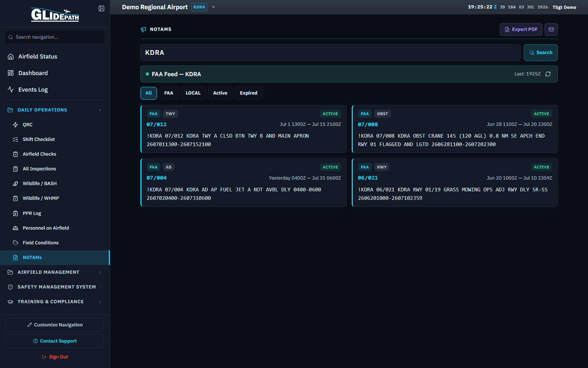Click the 19:25:22 Z clock display
Screen dimensions: 588x368
(x=482, y=7)
